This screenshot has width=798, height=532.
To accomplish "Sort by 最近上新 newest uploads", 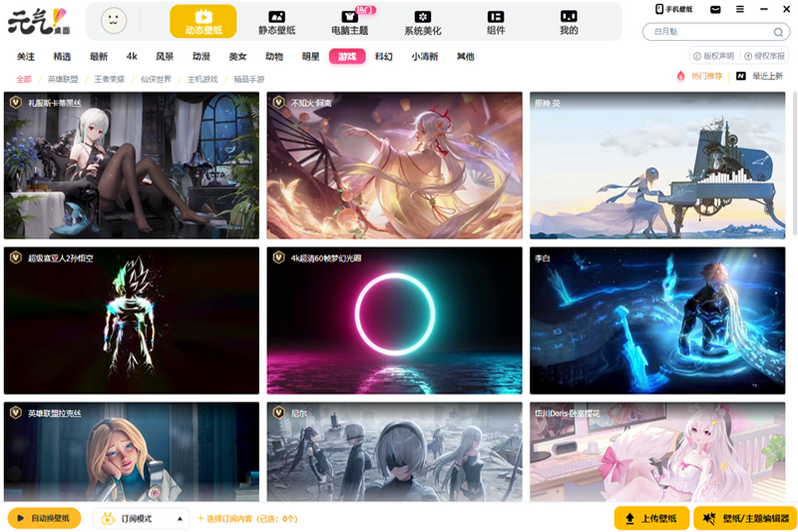I will pyautogui.click(x=760, y=76).
